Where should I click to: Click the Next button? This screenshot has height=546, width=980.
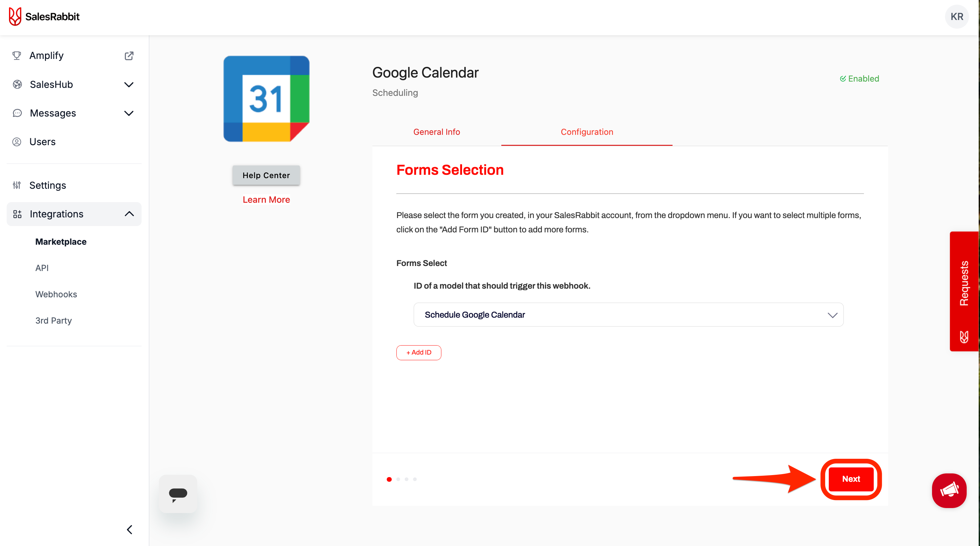tap(851, 479)
